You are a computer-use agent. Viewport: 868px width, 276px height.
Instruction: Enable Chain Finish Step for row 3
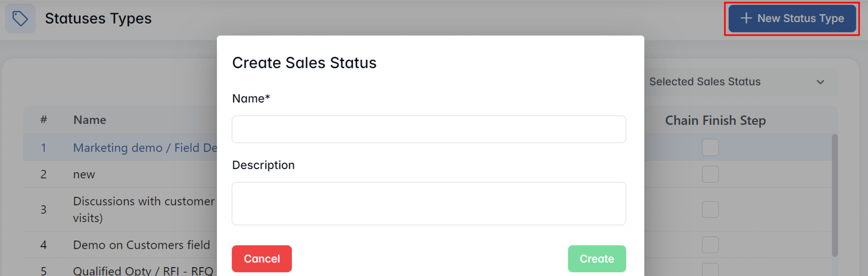pos(710,209)
